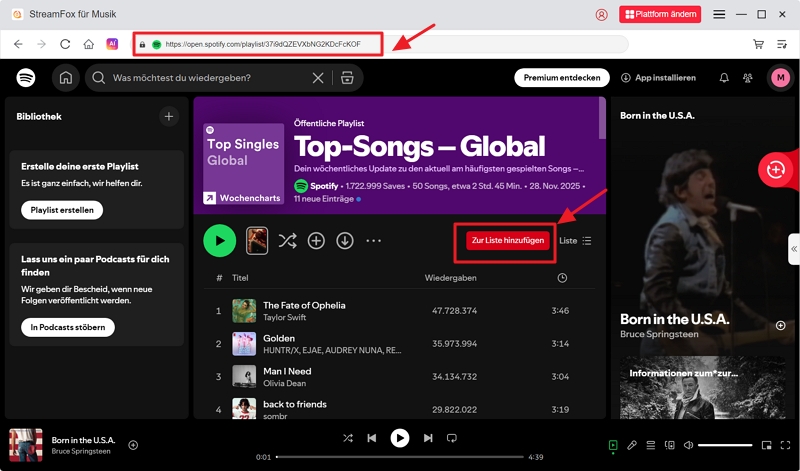Viewport: 800px width, 471px height.
Task: Sort by the Titel column header
Action: coord(240,278)
